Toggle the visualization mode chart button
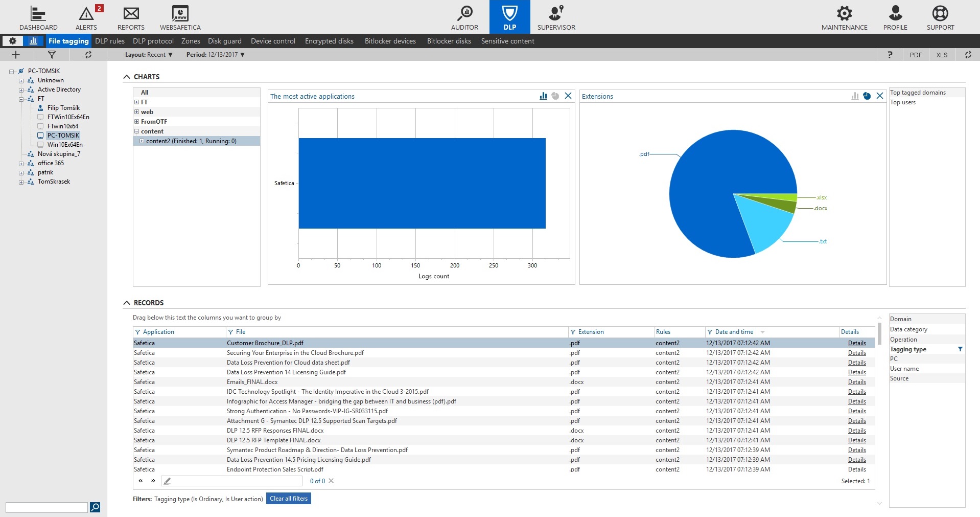Viewport: 980px width, 517px height. 33,41
